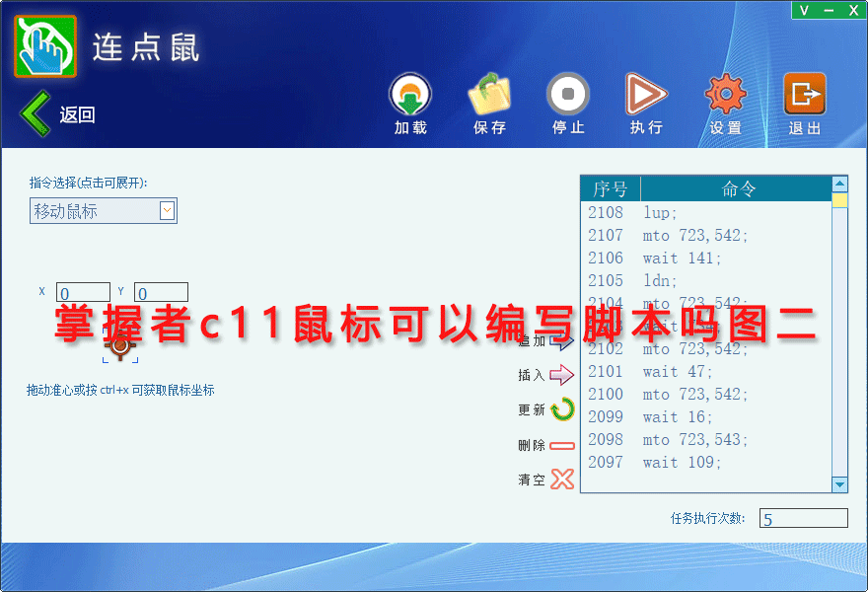Click scrollbar down arrow in command list
Screen dimensions: 868x592
pos(839,484)
